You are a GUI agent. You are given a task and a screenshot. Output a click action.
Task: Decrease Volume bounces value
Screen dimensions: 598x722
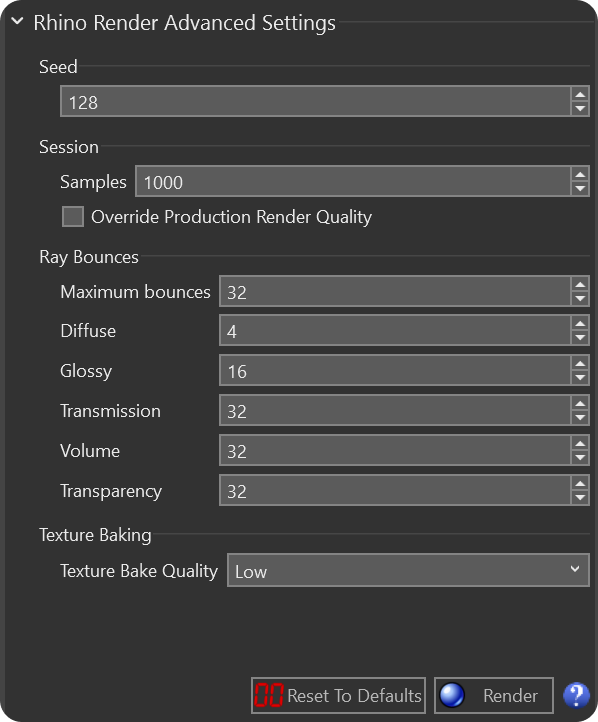coord(580,457)
